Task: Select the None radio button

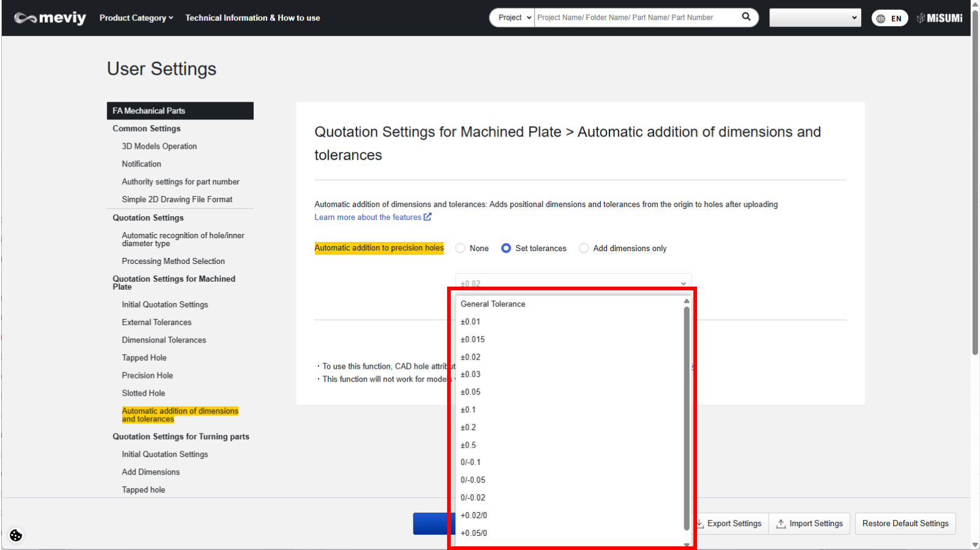Action: point(461,248)
